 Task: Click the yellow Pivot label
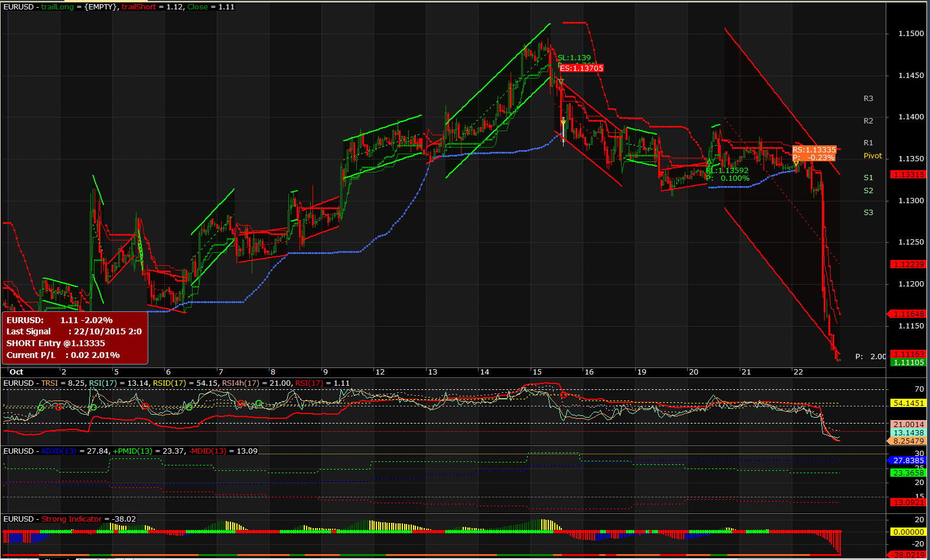873,156
